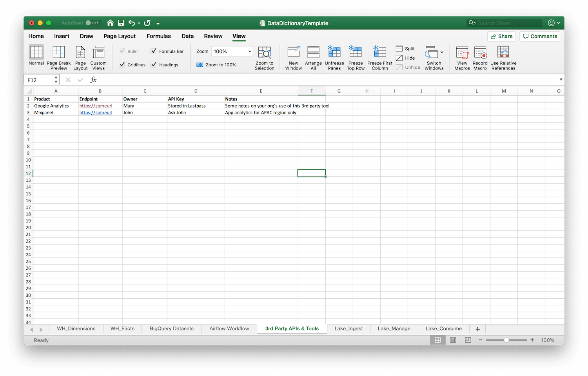Toggle the Formula Bar checkbox

tap(154, 51)
